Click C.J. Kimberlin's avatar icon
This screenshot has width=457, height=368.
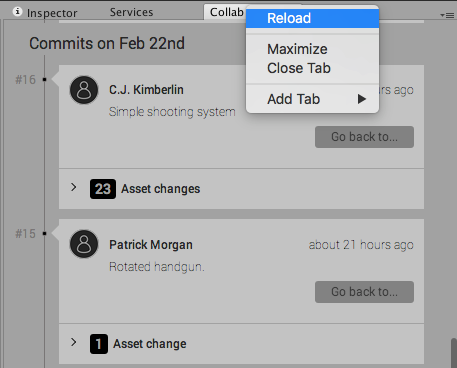[84, 90]
